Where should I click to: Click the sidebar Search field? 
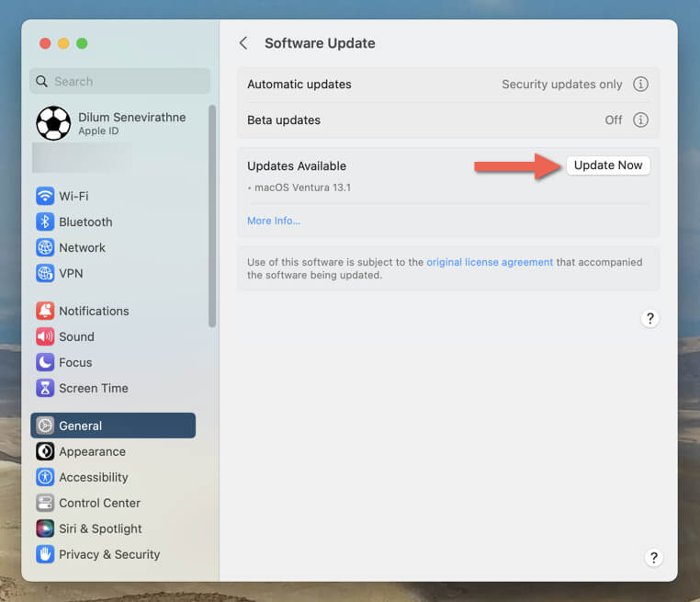pyautogui.click(x=119, y=81)
